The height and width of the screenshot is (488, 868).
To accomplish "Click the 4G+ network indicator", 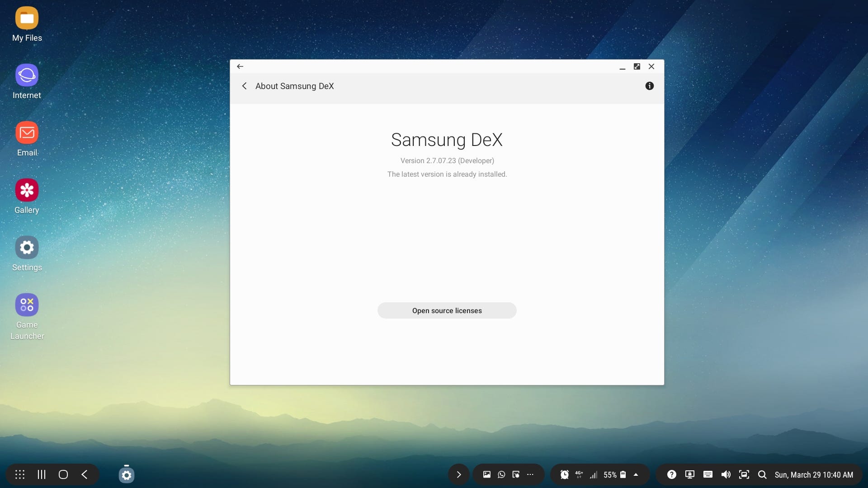I will pyautogui.click(x=579, y=474).
